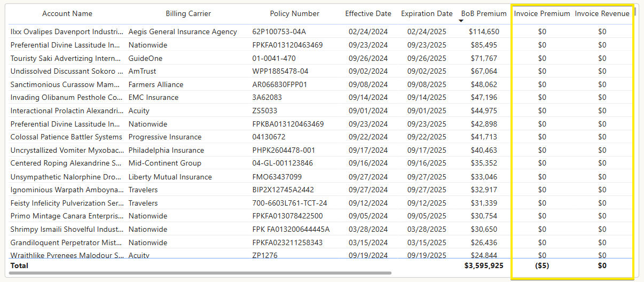The height and width of the screenshot is (282, 644).
Task: Click the Liberty Mutual Insurance cell
Action: coord(170,177)
